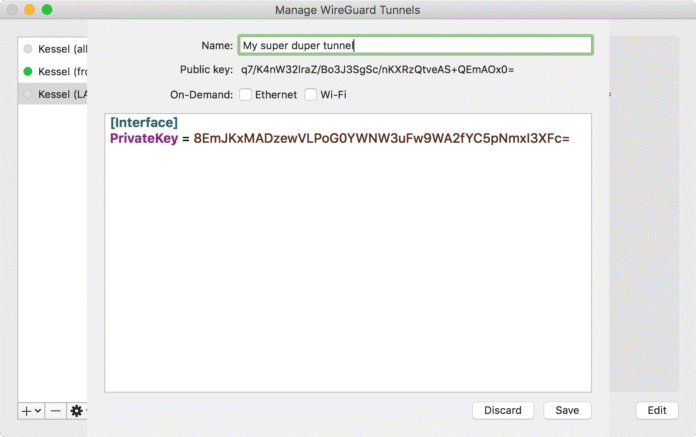Click the yellow minimize window button
Screen dimensions: 696x437
click(x=29, y=10)
